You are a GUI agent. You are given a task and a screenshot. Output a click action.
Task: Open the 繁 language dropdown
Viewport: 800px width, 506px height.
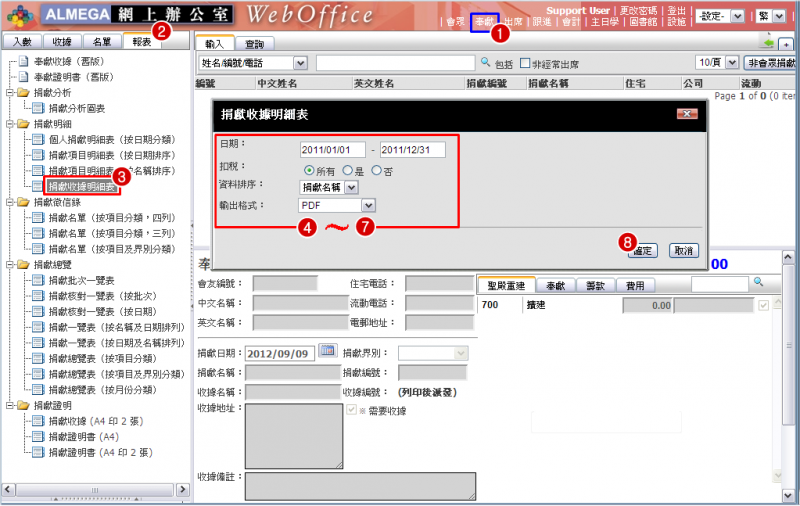click(x=770, y=16)
